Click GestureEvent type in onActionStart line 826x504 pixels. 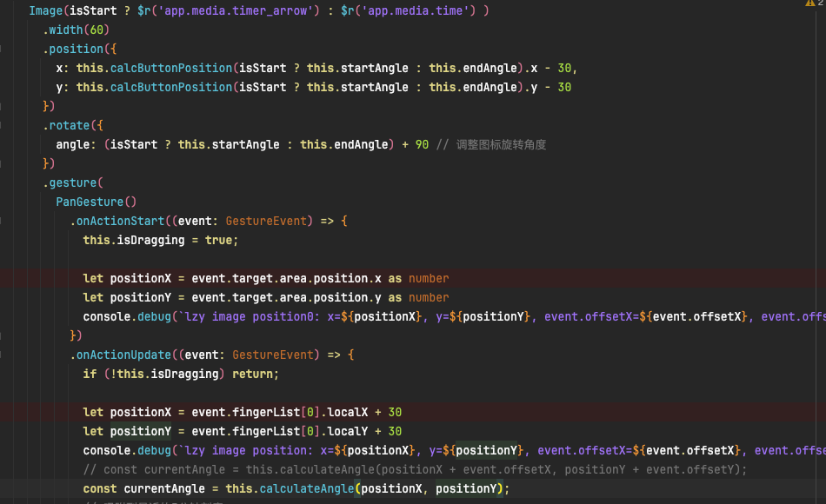tap(266, 221)
